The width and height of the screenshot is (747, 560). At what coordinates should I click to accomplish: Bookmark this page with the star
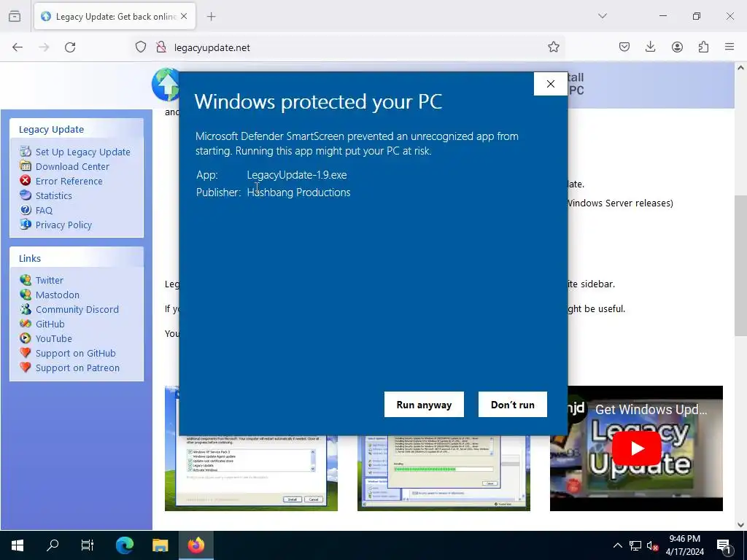553,47
